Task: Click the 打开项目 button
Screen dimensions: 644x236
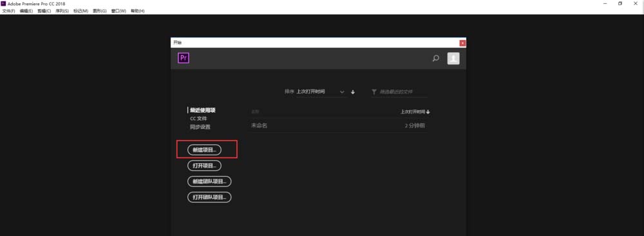Action: [x=204, y=166]
